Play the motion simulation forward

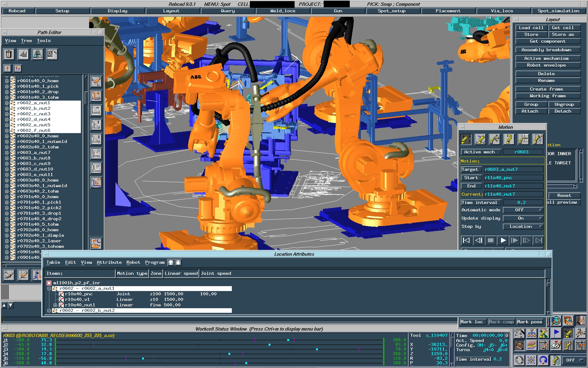503,240
